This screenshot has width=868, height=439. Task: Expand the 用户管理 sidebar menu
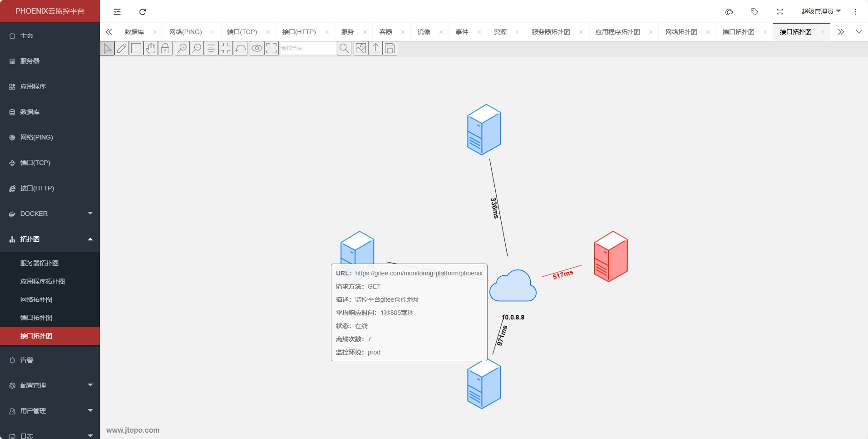click(x=50, y=411)
